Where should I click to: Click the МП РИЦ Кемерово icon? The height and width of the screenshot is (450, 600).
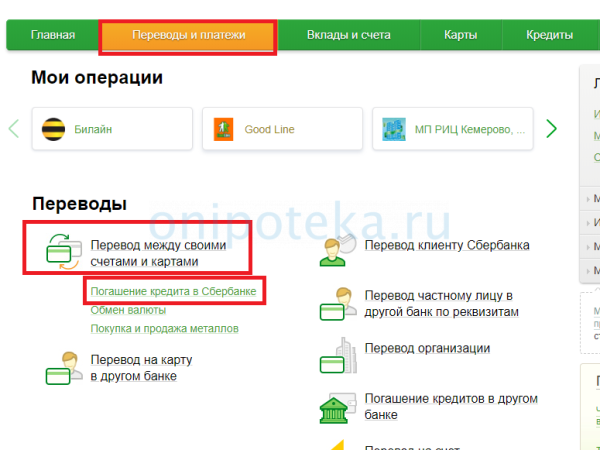click(x=394, y=129)
